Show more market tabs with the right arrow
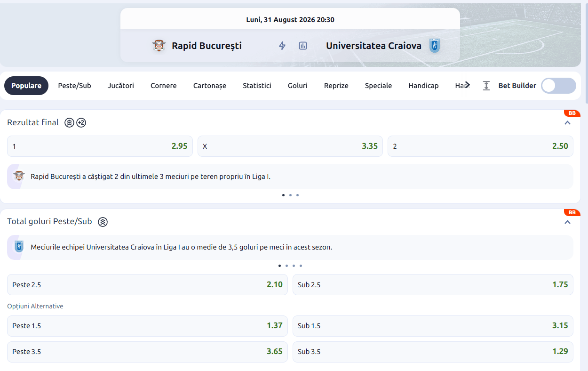This screenshot has width=588, height=371. pyautogui.click(x=467, y=84)
